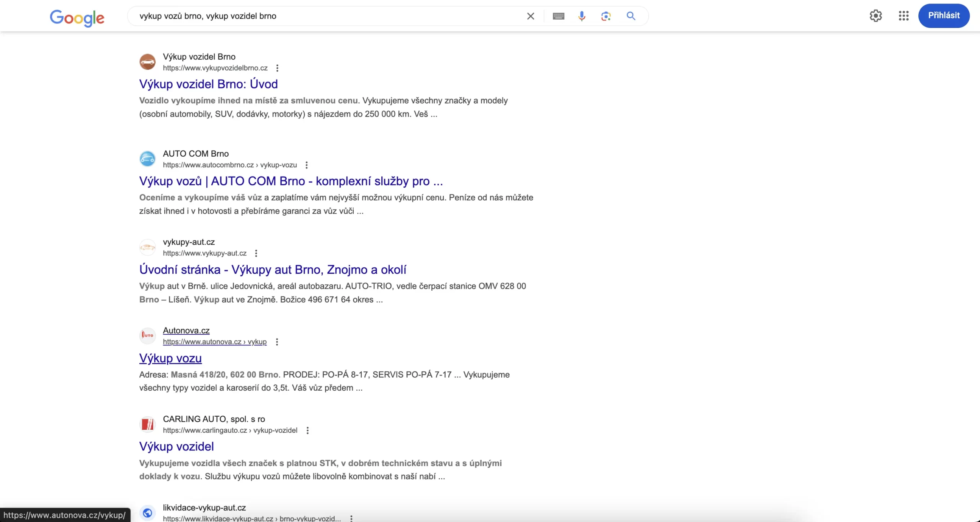Click into the Google search field
This screenshot has height=522, width=980.
[x=325, y=16]
